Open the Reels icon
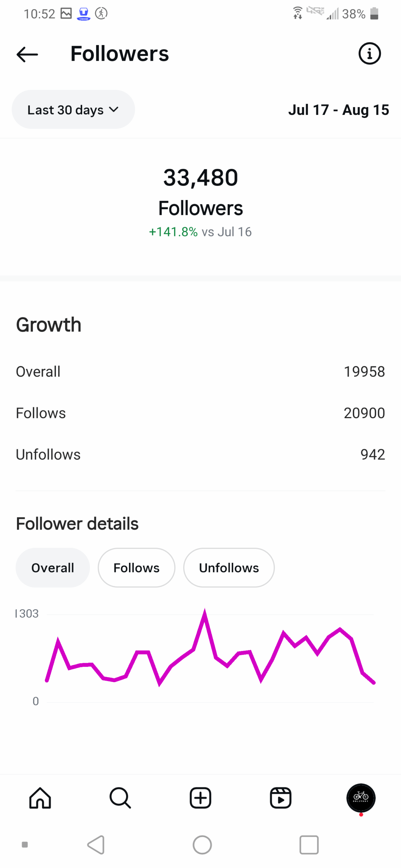401x868 pixels. click(x=281, y=797)
